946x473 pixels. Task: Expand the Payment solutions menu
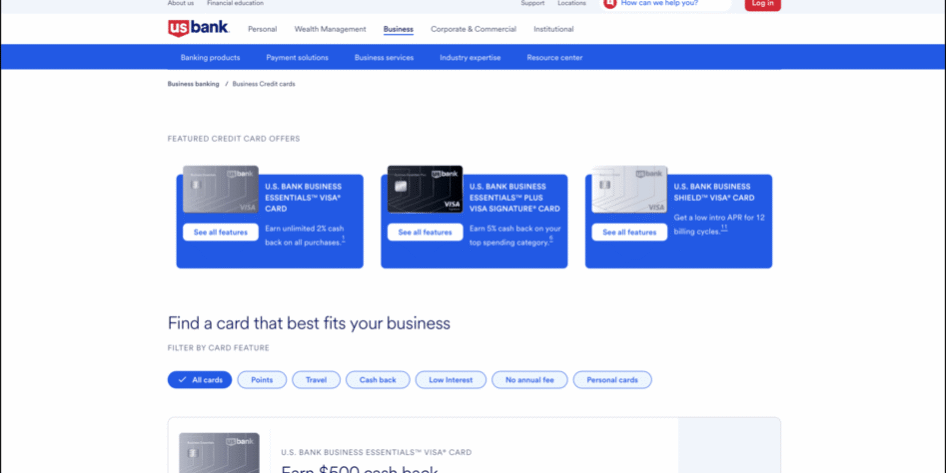tap(297, 58)
